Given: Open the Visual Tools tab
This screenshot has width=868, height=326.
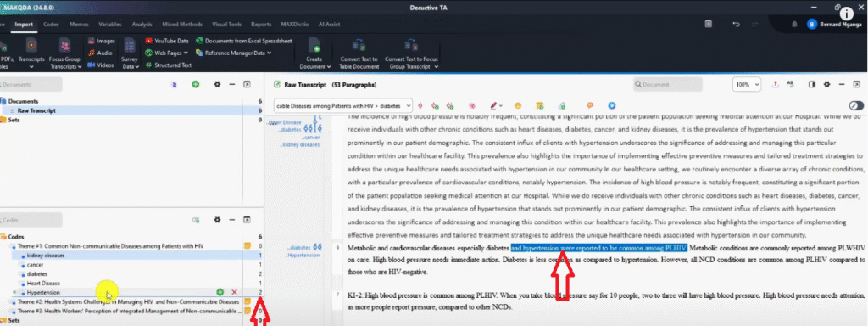Looking at the screenshot, I should pyautogui.click(x=227, y=25).
